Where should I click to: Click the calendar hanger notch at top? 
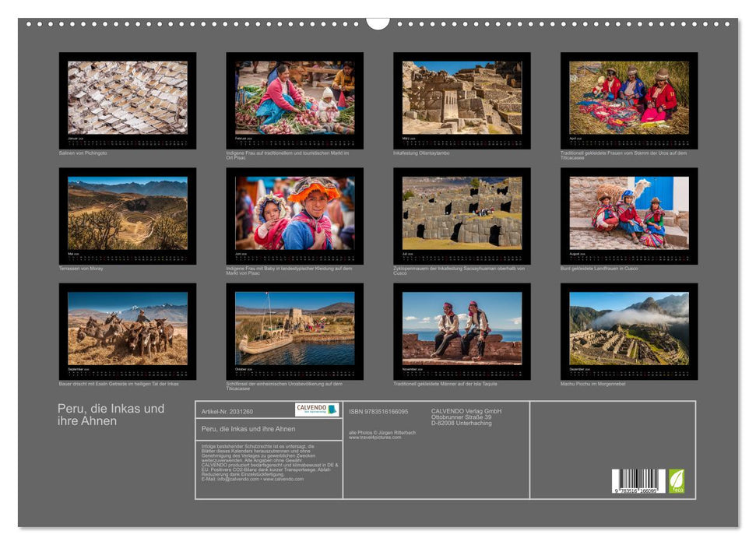point(378,22)
